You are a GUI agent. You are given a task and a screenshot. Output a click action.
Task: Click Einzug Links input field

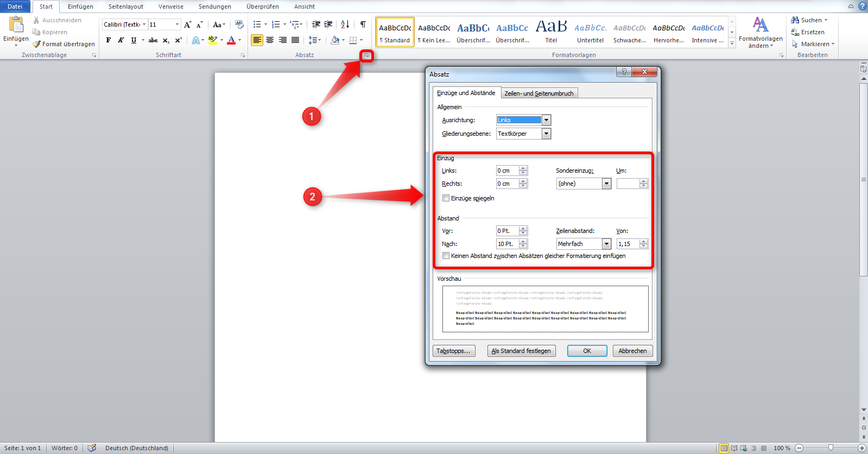click(508, 171)
